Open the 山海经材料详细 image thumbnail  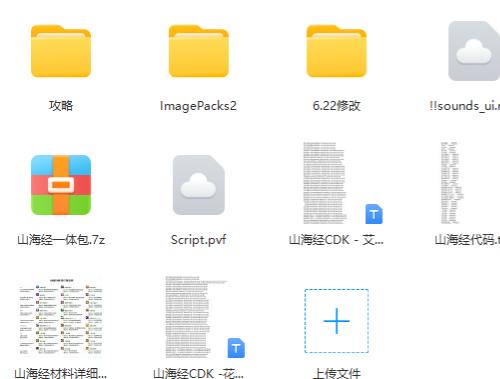[61, 316]
